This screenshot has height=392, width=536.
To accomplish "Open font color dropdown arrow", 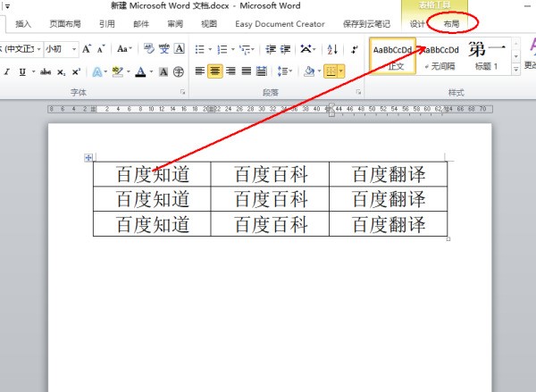I will pyautogui.click(x=151, y=71).
